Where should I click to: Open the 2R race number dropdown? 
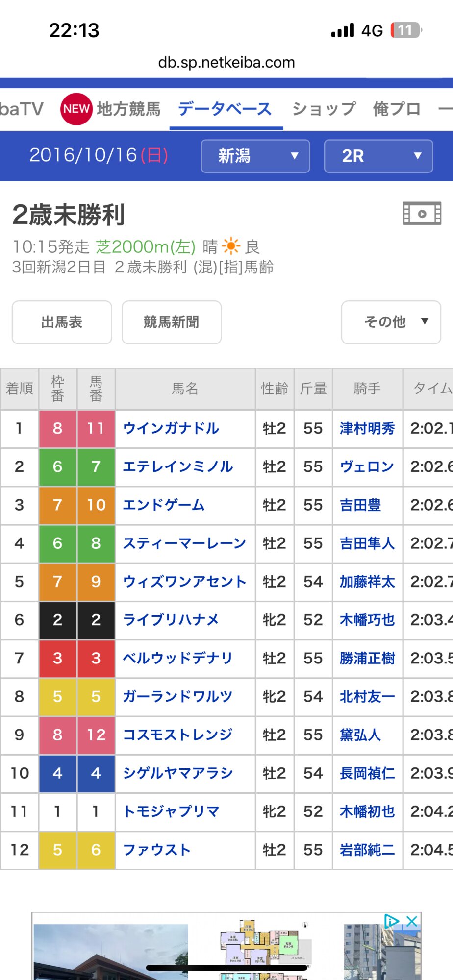[x=378, y=156]
